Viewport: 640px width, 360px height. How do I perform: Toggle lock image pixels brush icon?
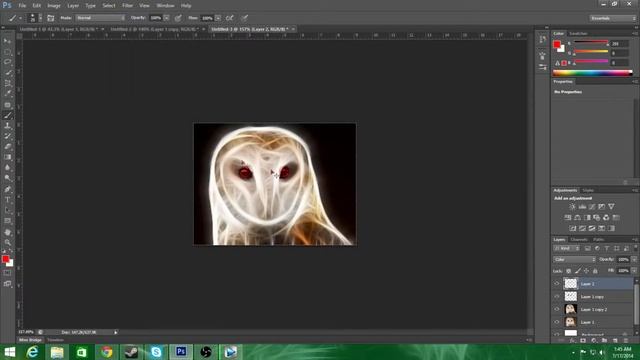(x=578, y=271)
